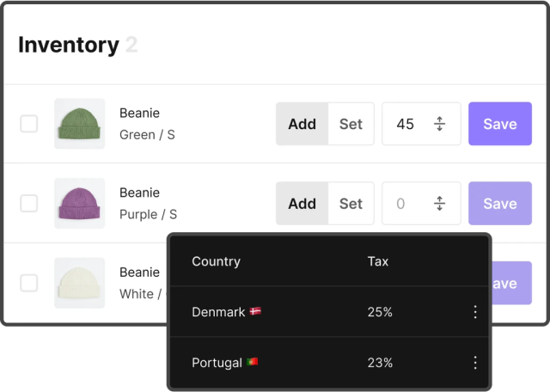
Task: Open the Denmark row three-dot menu
Action: click(x=475, y=312)
